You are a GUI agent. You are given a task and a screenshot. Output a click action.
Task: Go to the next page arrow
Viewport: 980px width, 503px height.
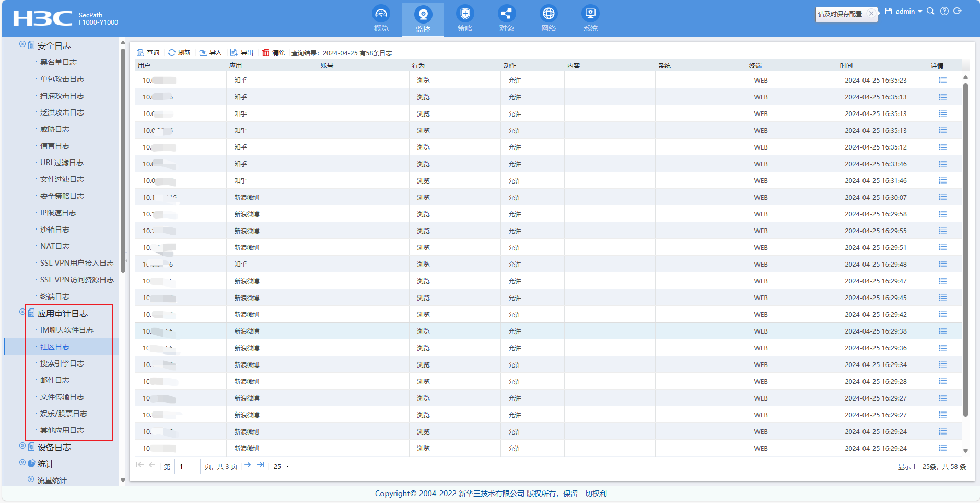coord(248,465)
